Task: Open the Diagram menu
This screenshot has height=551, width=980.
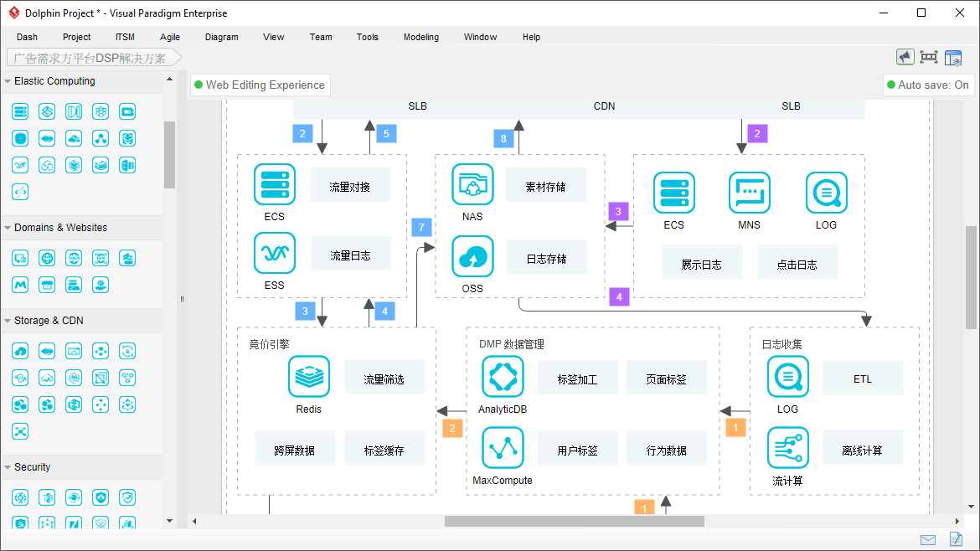Action: (222, 37)
